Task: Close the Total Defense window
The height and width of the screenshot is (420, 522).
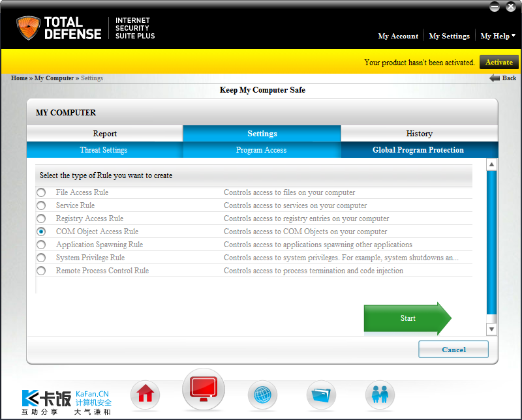Action: click(511, 7)
